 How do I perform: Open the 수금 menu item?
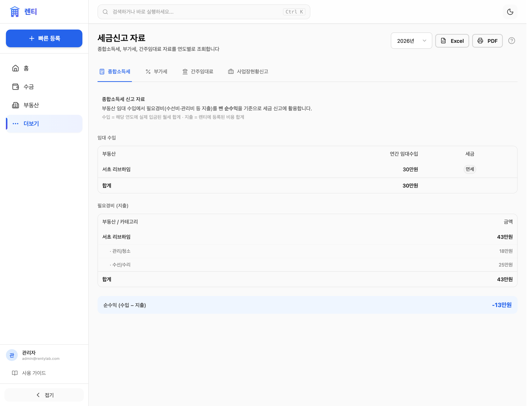(x=44, y=87)
